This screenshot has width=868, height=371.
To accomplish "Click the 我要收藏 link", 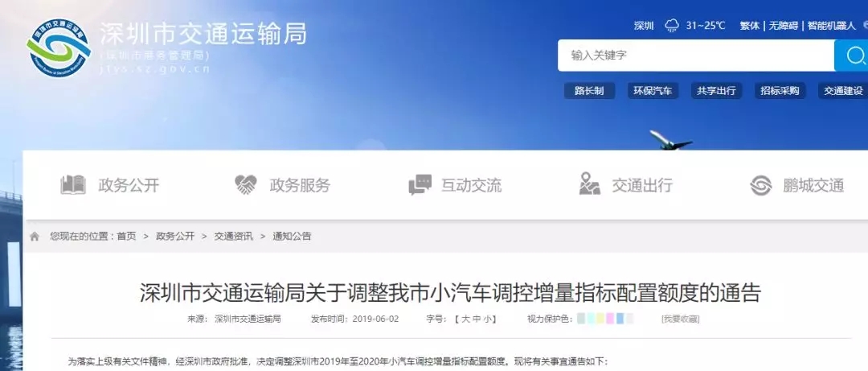I will pos(681,319).
